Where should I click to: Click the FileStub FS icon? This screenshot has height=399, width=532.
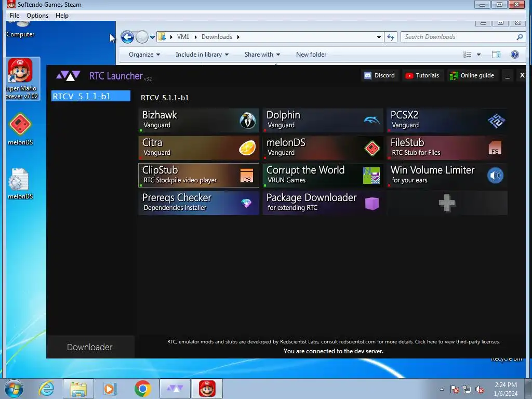click(x=495, y=148)
